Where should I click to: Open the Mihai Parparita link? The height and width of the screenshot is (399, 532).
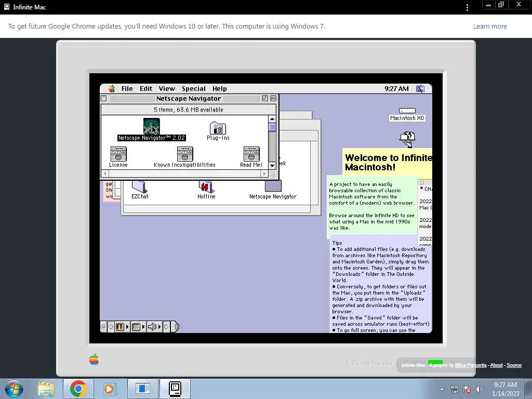470,365
